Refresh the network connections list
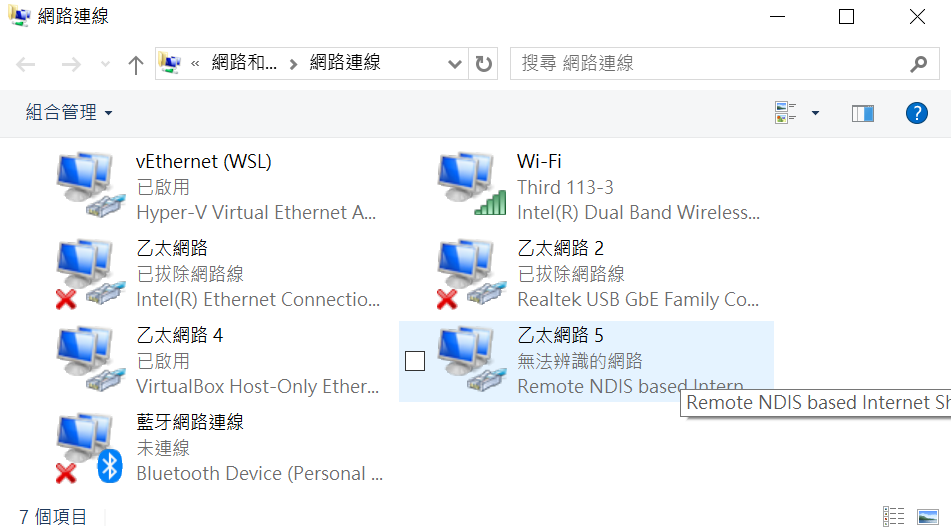The image size is (951, 531). pos(483,64)
